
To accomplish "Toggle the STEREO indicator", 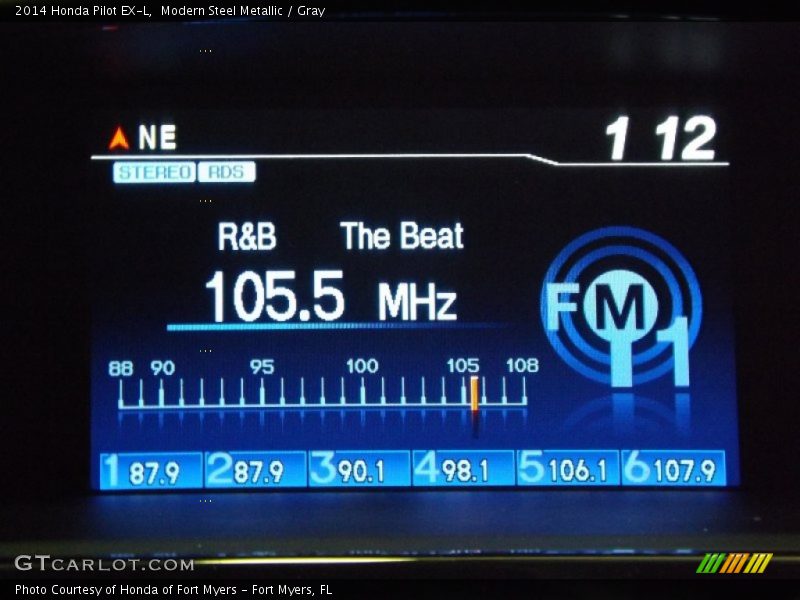I will click(153, 172).
